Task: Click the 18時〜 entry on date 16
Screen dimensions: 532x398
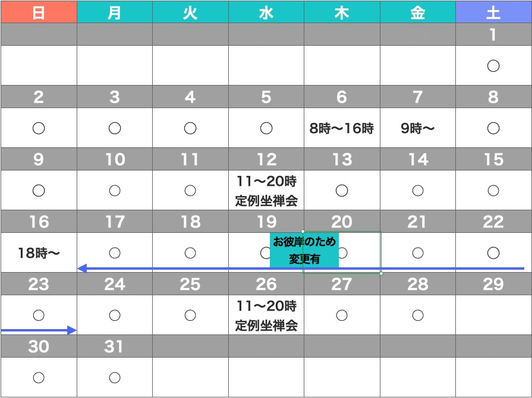Action: [x=39, y=253]
